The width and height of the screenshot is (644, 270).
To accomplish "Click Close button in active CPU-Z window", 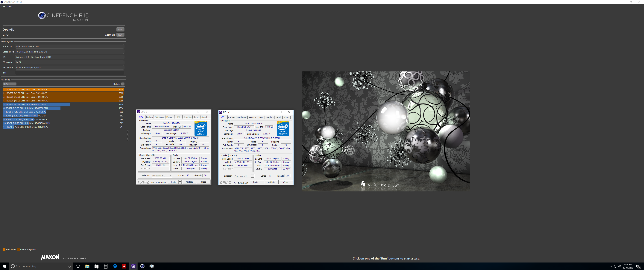I will 286,182.
